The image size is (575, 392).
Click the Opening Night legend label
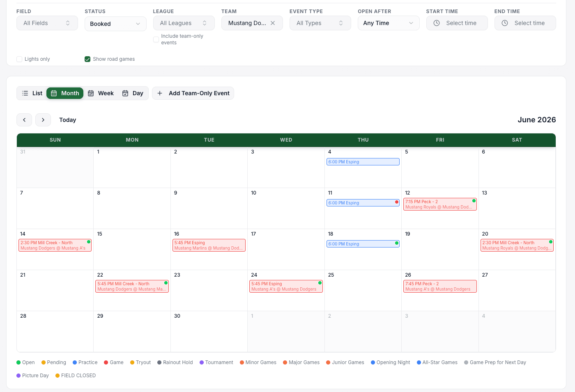coord(393,362)
